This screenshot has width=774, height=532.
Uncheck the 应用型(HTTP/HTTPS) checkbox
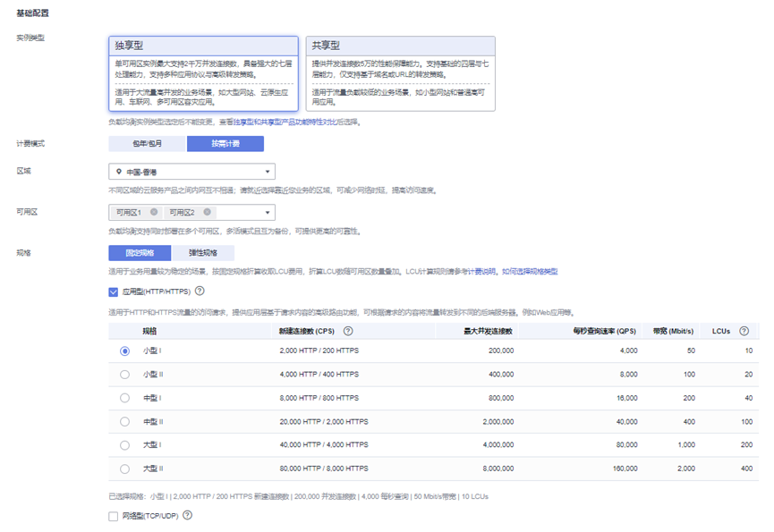point(114,291)
